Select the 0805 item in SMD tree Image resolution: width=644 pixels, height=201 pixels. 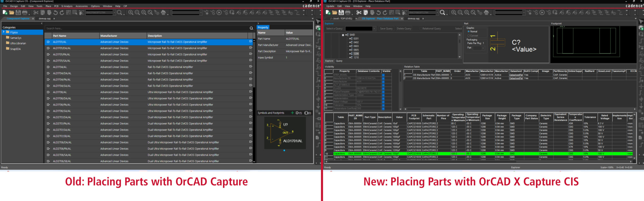[x=356, y=50]
